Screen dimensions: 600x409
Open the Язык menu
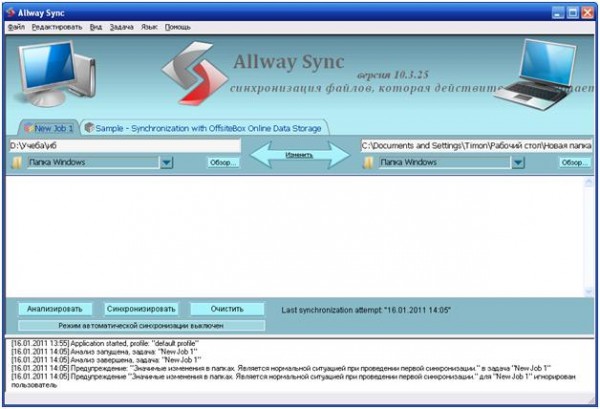[x=149, y=27]
